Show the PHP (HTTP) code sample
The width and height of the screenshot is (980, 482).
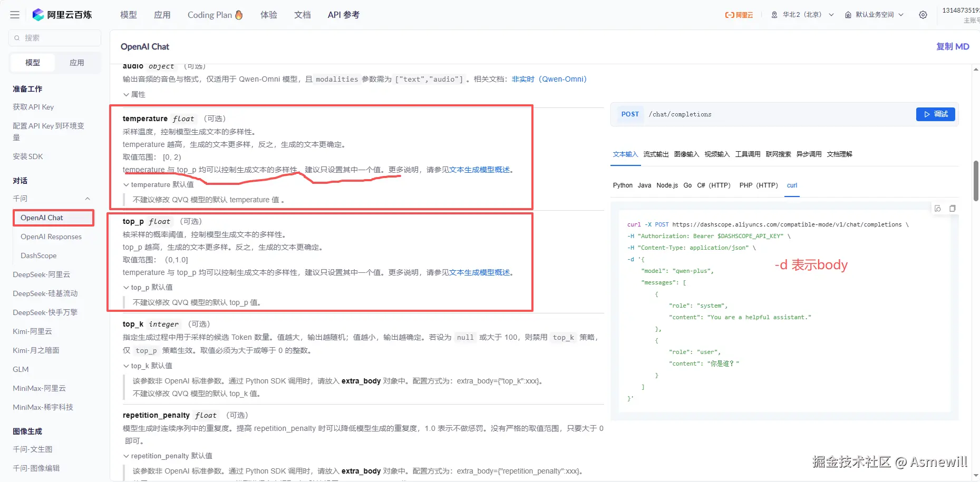point(759,185)
